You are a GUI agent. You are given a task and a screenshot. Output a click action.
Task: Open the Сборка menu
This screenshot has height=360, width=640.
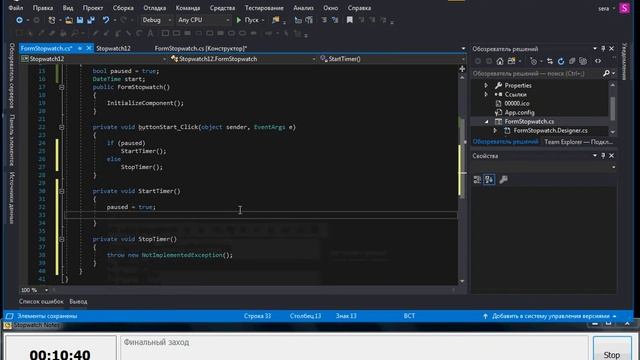click(123, 8)
